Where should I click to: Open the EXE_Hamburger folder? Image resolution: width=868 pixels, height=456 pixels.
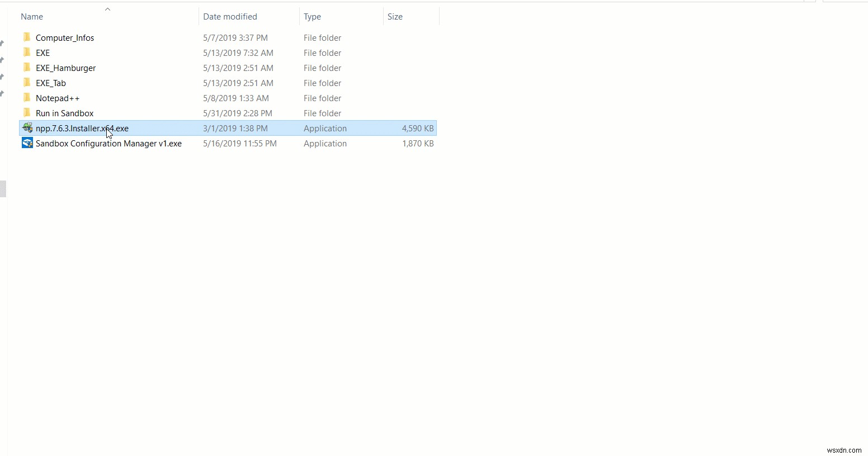click(66, 68)
